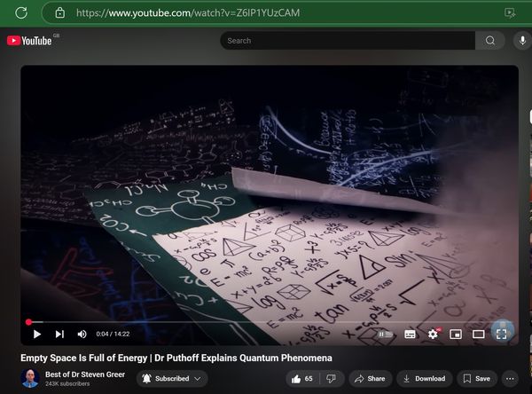
Task: Click the magnifying glass search button
Action: [x=490, y=41]
